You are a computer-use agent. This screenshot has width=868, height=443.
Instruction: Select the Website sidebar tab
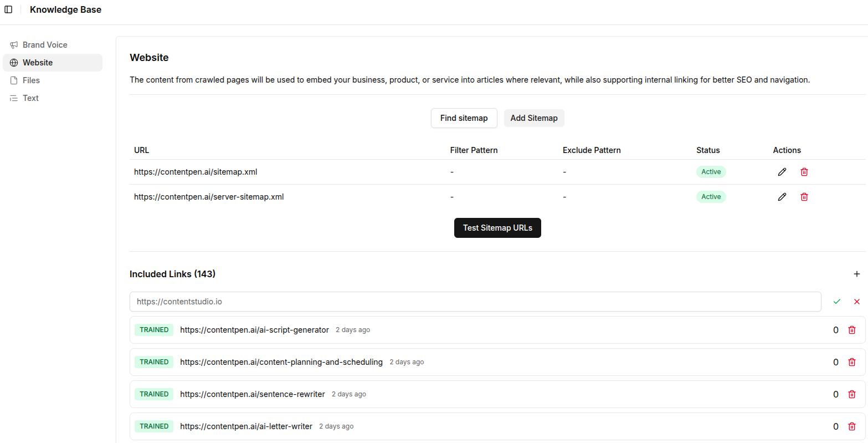[37, 62]
